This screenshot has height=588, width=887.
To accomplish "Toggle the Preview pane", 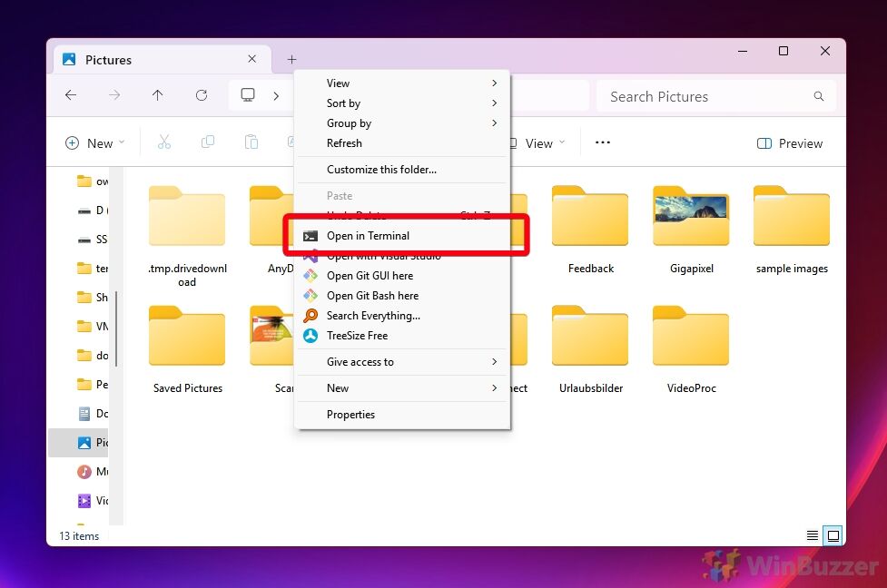I will click(790, 143).
